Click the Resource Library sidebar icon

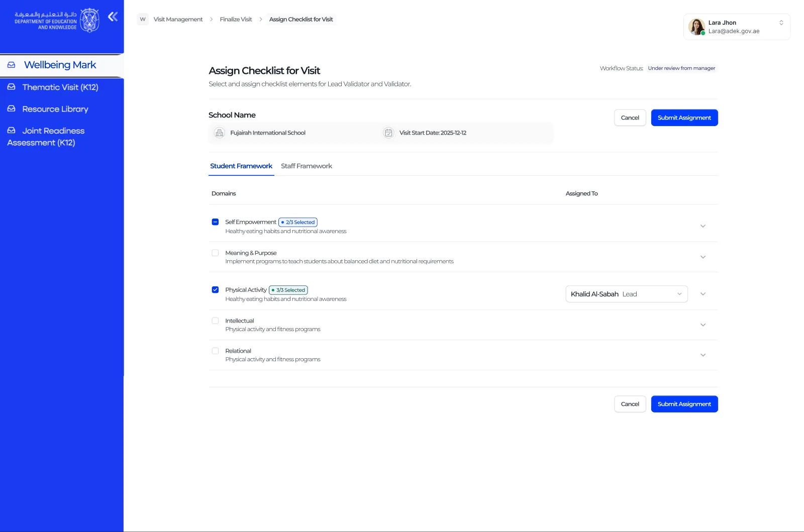tap(12, 109)
